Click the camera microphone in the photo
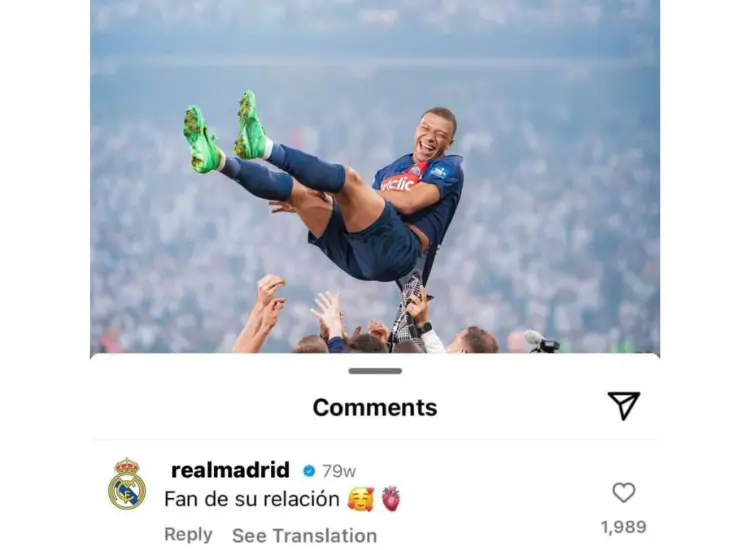Viewport: 750px width, 550px height. 541,341
